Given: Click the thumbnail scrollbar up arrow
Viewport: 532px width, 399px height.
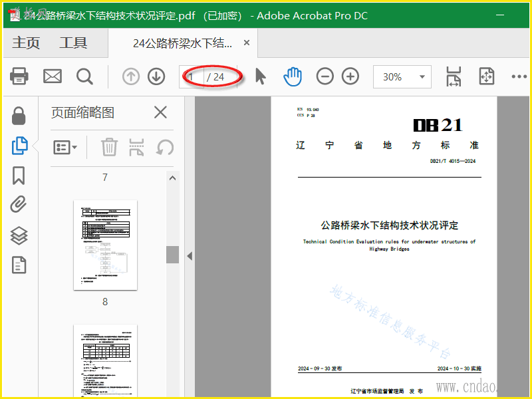Looking at the screenshot, I should pos(172,178).
